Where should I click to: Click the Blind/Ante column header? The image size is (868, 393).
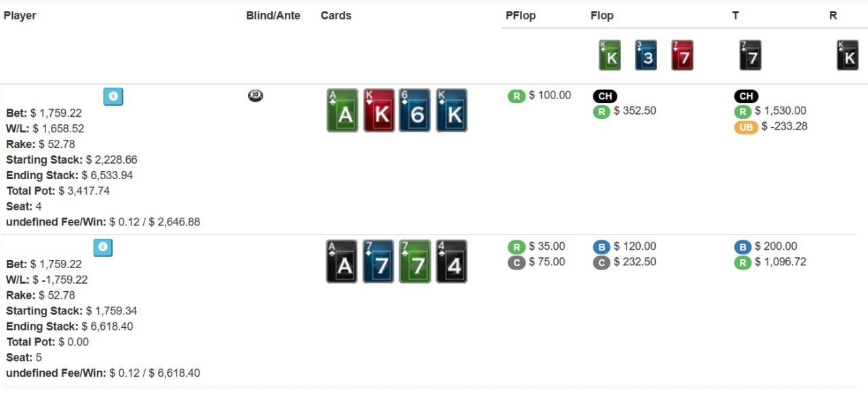coord(273,16)
